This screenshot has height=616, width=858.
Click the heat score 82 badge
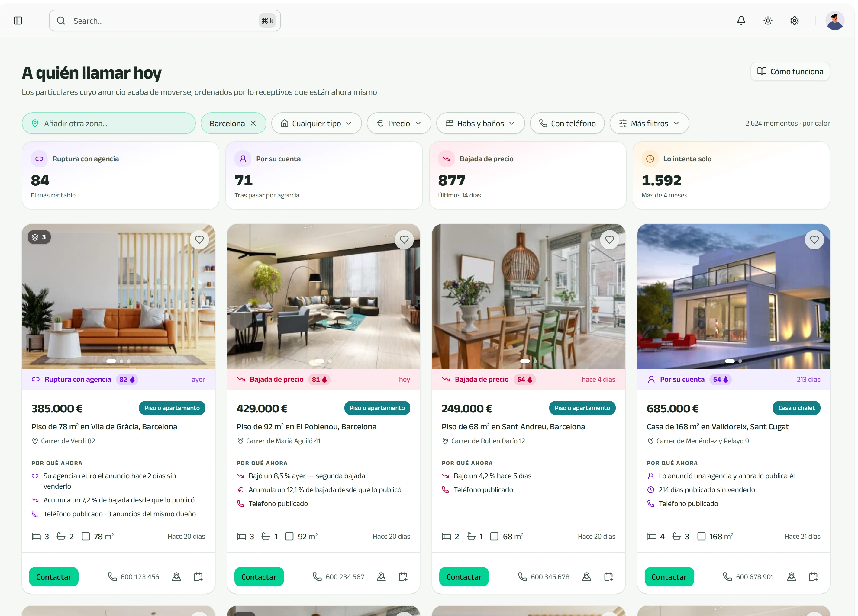tap(127, 379)
